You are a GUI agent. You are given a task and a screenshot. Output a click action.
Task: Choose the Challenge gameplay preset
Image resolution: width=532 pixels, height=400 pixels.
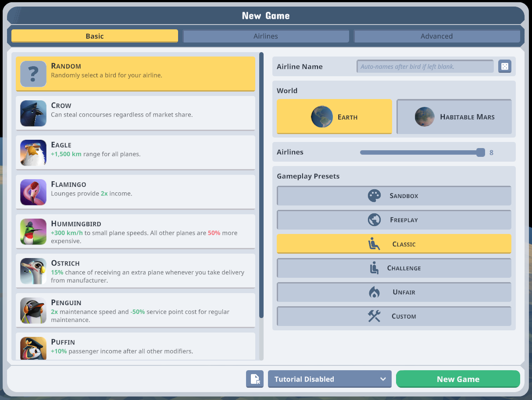coord(394,268)
